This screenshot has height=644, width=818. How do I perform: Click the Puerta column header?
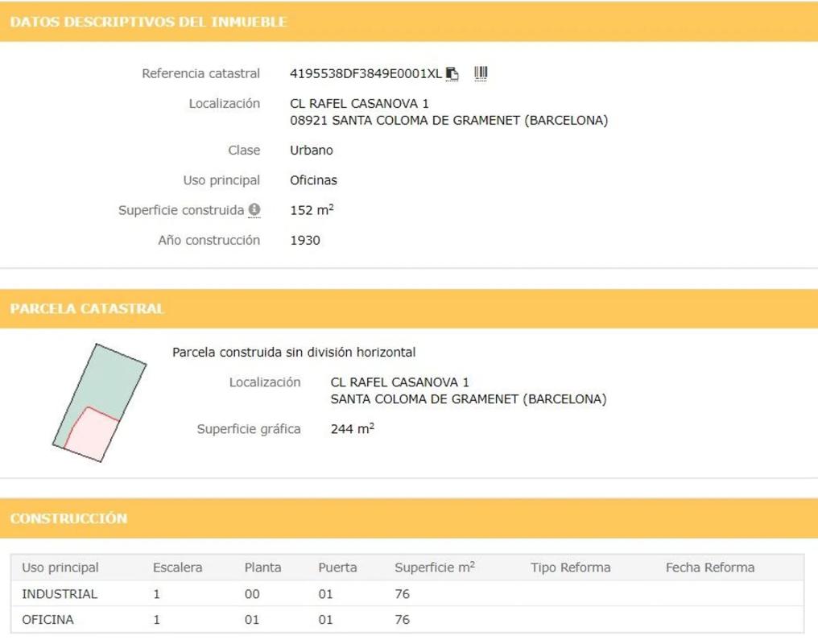(x=337, y=568)
